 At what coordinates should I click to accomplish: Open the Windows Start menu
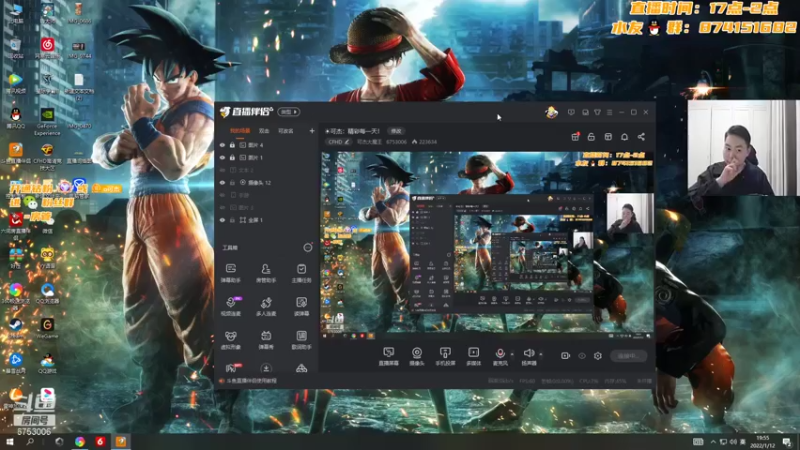(10, 442)
